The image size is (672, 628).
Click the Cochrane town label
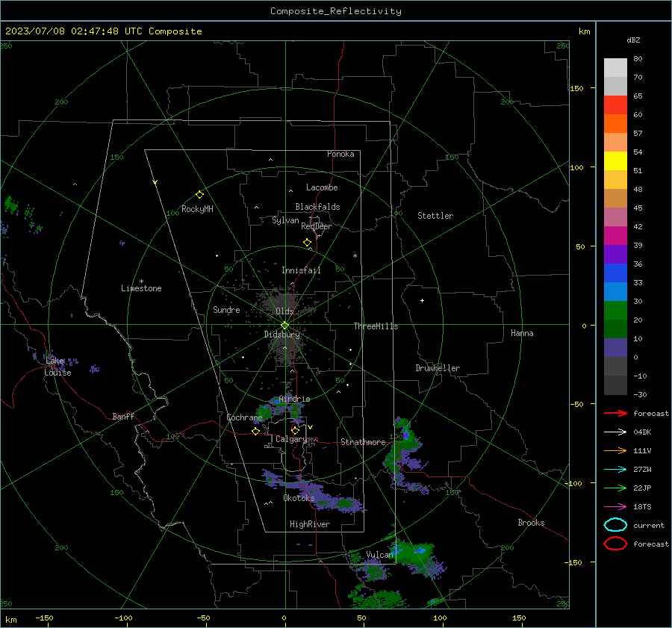[x=244, y=417]
